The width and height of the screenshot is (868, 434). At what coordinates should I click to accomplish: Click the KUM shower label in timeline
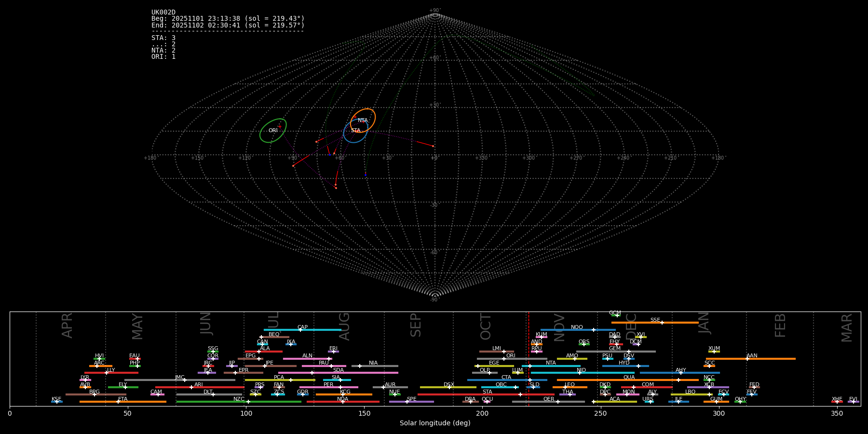pyautogui.click(x=542, y=335)
